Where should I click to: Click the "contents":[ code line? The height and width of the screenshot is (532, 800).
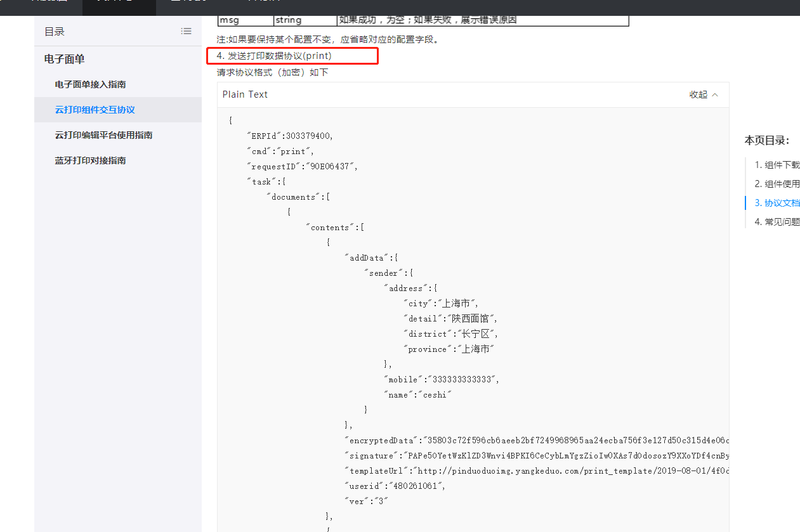[335, 228]
